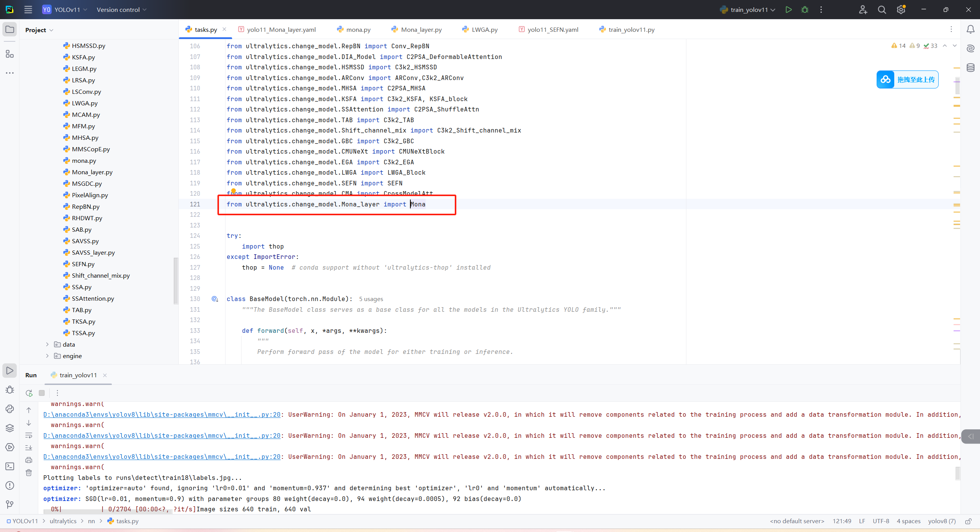Open the Database tool window

coord(970,68)
